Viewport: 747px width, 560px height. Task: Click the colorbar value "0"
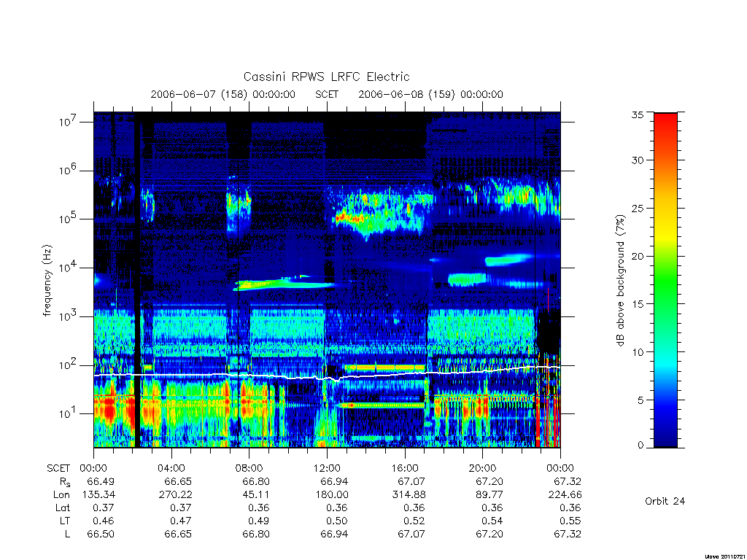[x=640, y=446]
